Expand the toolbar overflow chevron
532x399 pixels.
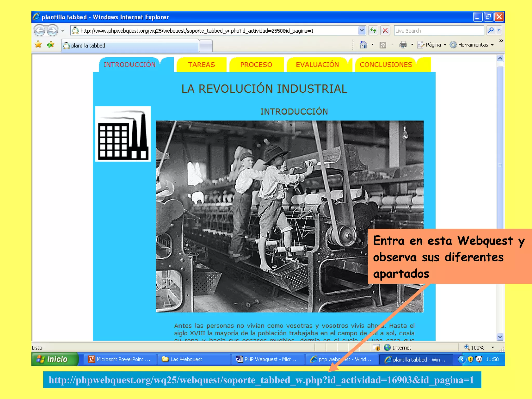(x=501, y=41)
